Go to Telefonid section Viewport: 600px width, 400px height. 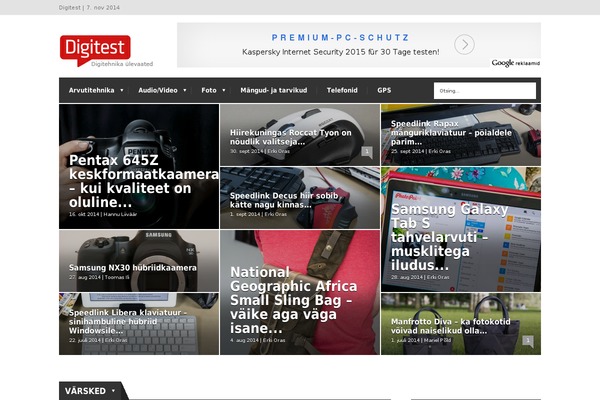coord(342,90)
